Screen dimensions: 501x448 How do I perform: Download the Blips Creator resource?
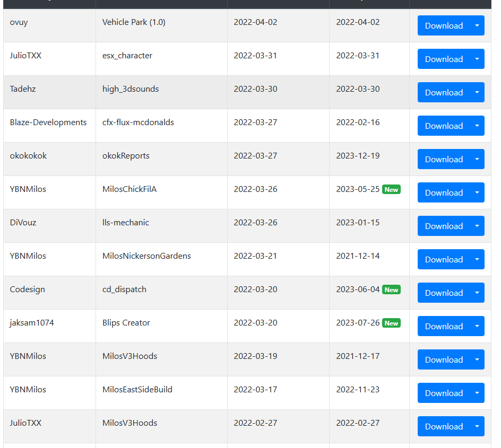(444, 326)
